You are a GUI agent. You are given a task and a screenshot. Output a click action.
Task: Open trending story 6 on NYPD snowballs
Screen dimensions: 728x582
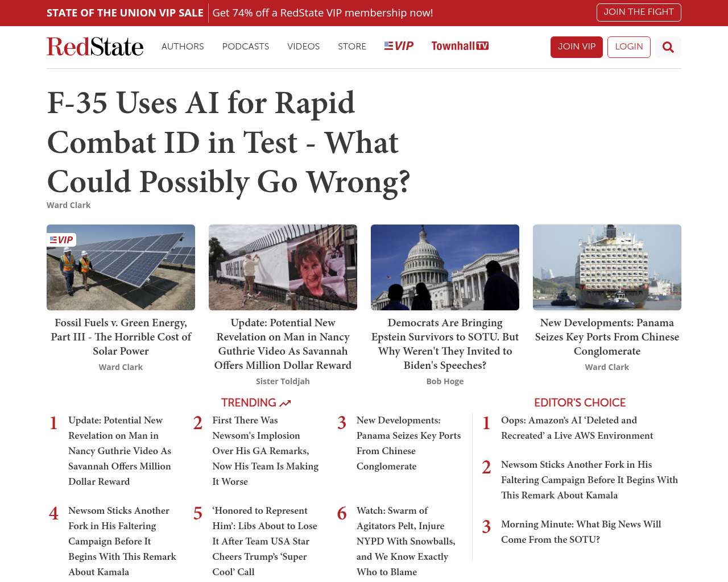coord(406,541)
